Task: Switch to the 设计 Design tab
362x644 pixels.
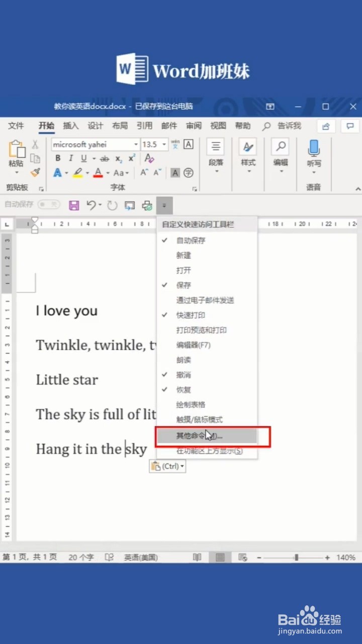Action: (96, 126)
